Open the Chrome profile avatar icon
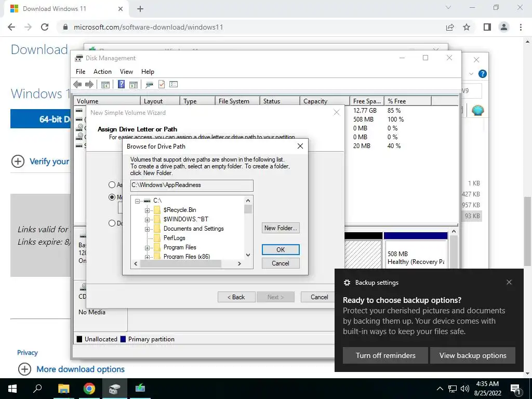The image size is (532, 399). tap(504, 27)
